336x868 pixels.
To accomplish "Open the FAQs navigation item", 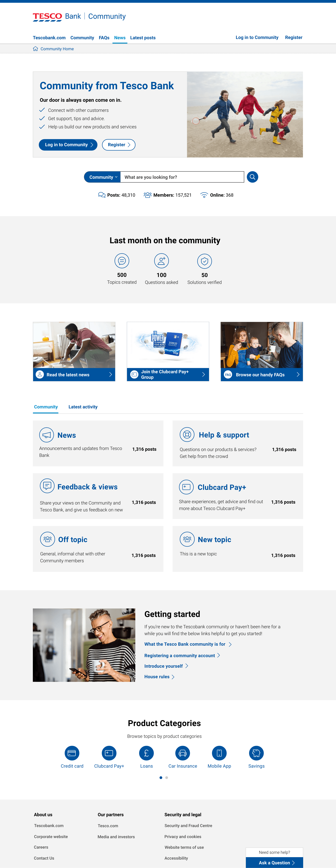I will (104, 38).
